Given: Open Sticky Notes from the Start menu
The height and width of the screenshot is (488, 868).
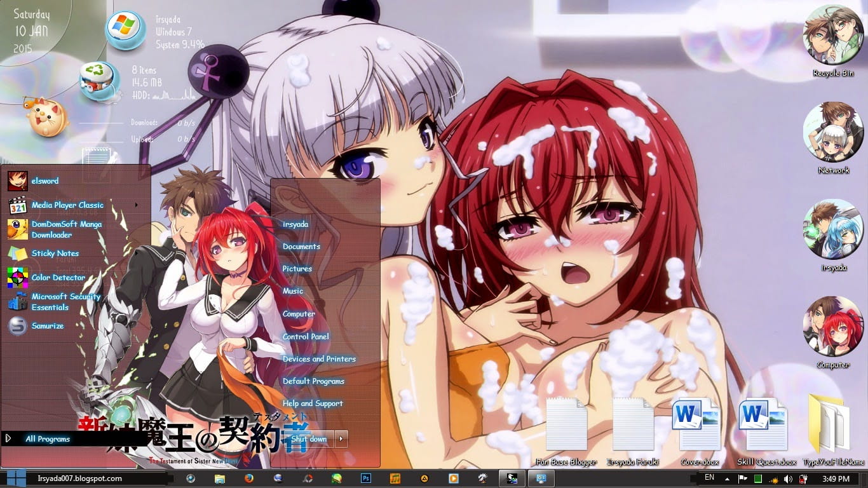Looking at the screenshot, I should click(55, 254).
